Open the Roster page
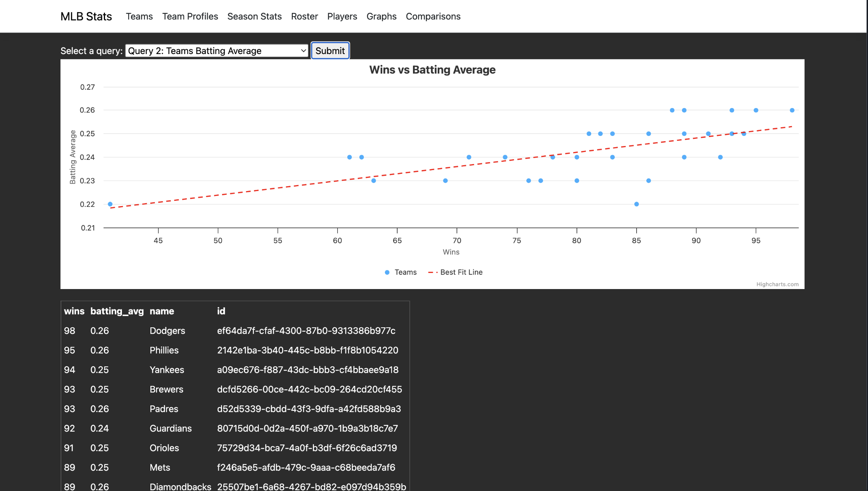 [x=304, y=16]
